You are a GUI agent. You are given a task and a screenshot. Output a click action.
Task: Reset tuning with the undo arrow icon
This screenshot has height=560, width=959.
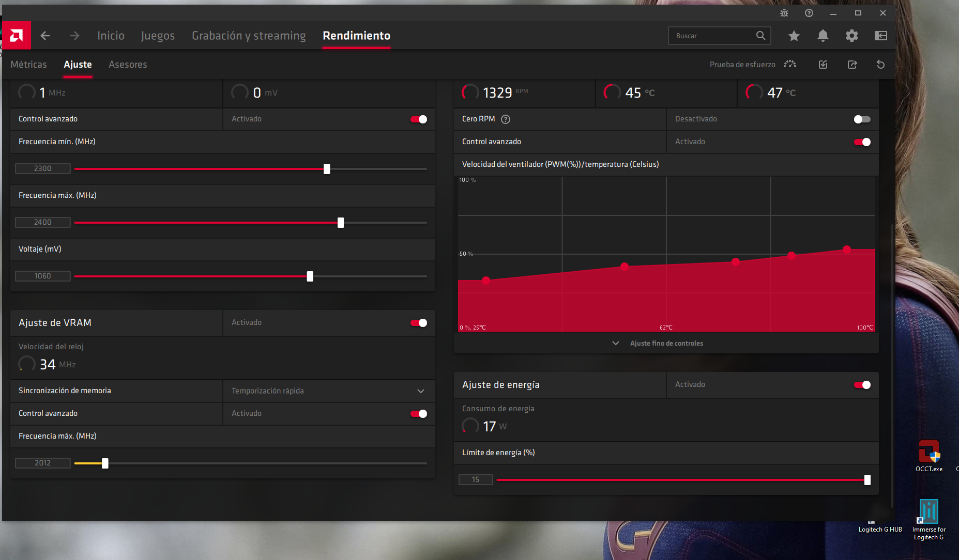[x=881, y=64]
